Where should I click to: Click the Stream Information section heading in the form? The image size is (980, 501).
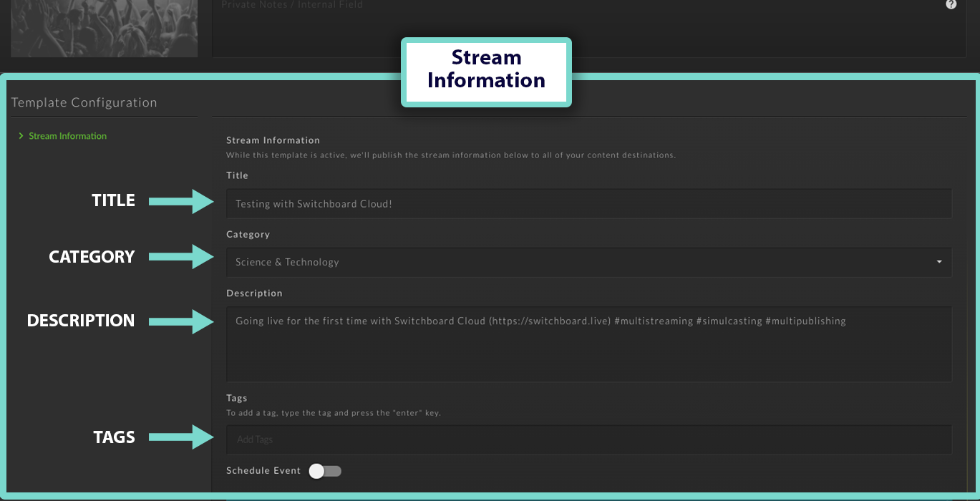click(273, 140)
